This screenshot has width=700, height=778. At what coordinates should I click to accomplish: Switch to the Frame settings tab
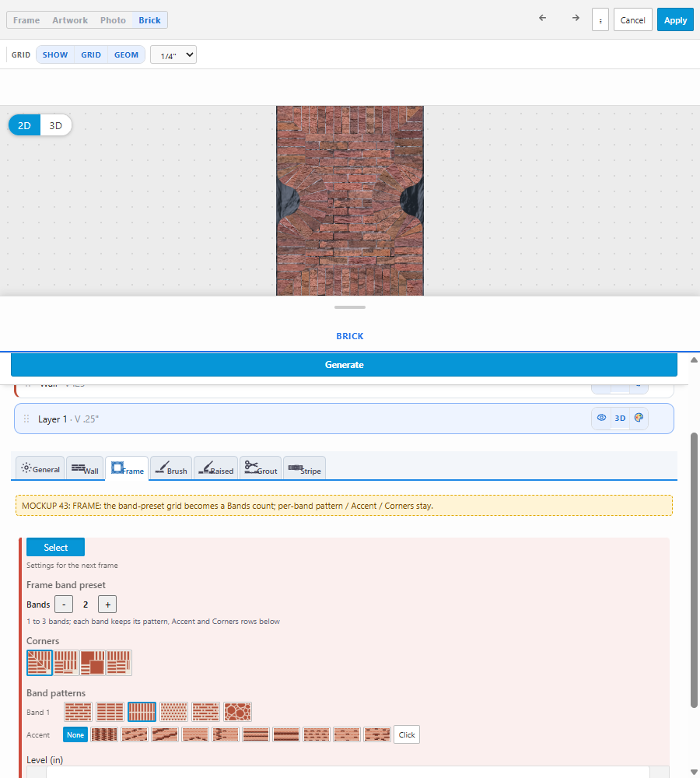coord(127,468)
